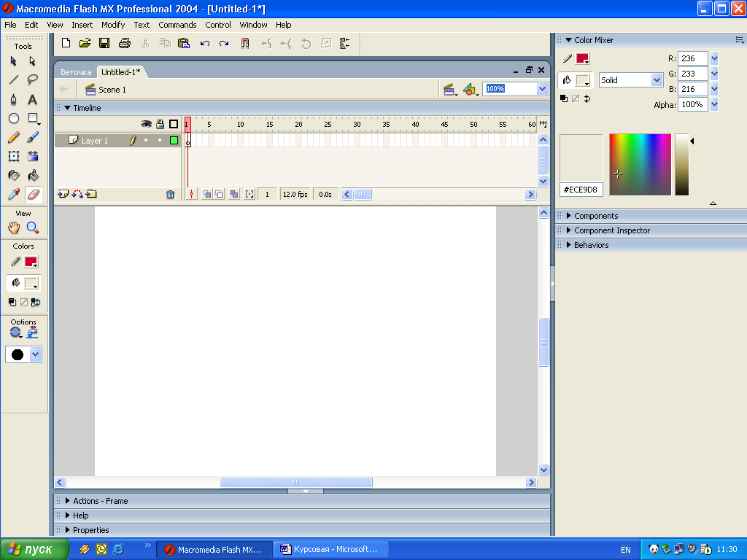The image size is (747, 560).
Task: Select the Oval tool
Action: pos(13,118)
